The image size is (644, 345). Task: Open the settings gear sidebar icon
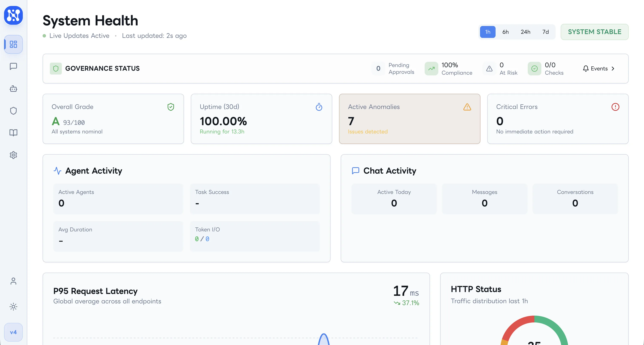pos(13,155)
